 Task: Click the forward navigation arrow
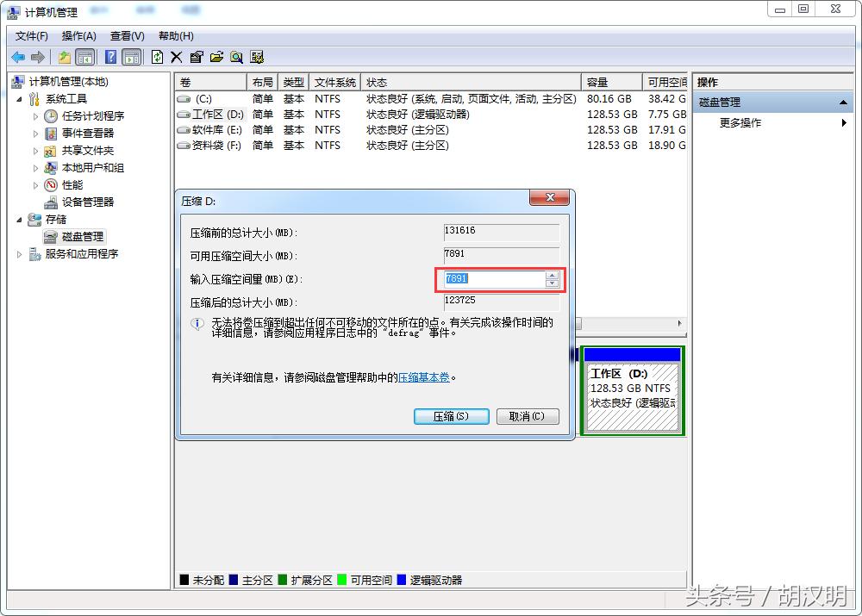[38, 57]
